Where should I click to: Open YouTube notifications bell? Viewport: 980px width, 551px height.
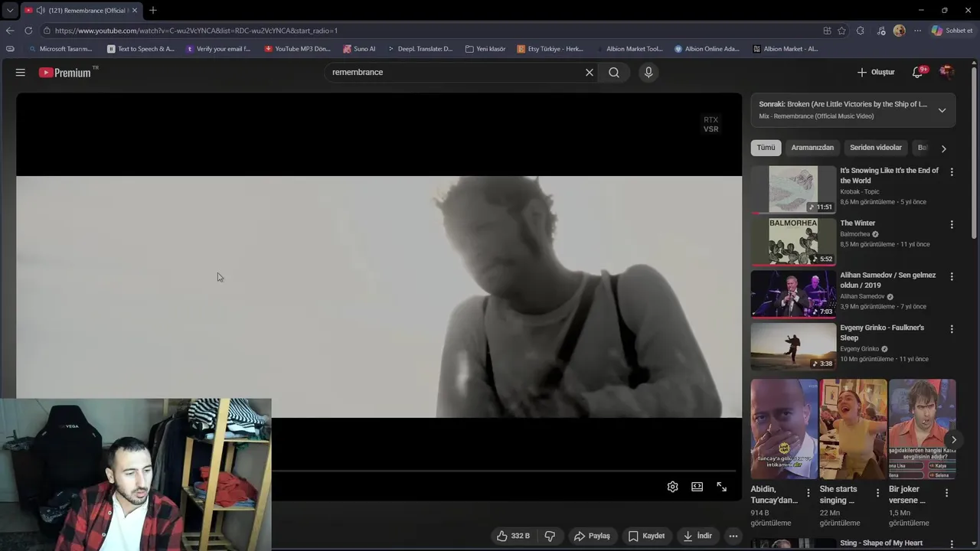(918, 72)
